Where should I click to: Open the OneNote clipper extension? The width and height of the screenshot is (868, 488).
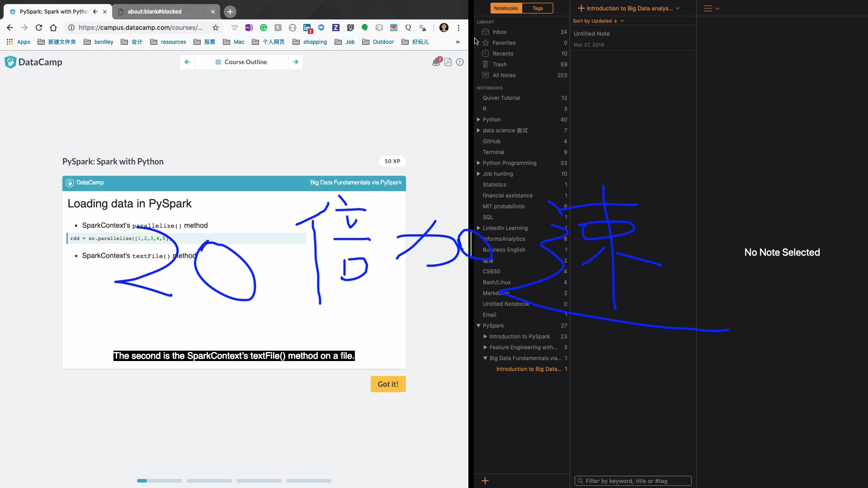[249, 28]
